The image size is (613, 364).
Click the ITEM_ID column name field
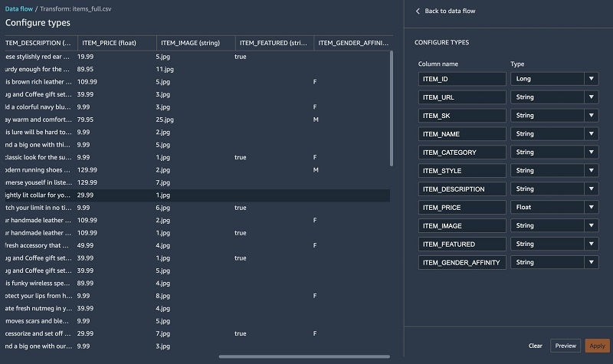(462, 79)
